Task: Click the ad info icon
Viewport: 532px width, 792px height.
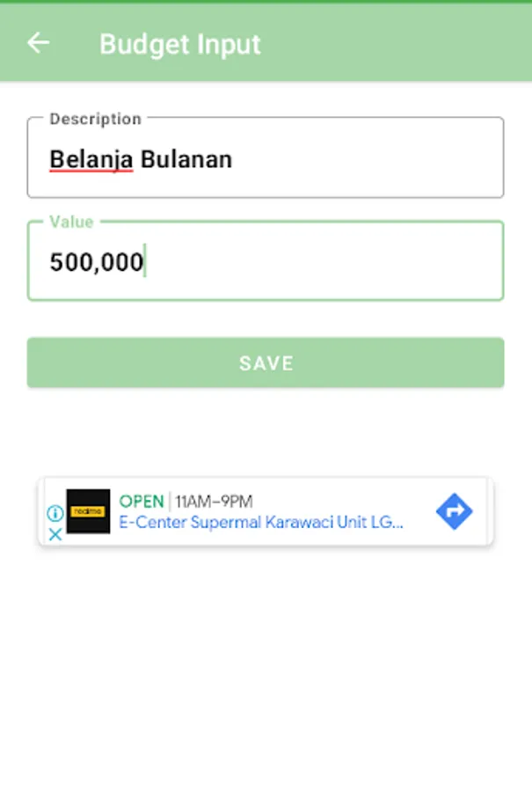Action: (55, 513)
